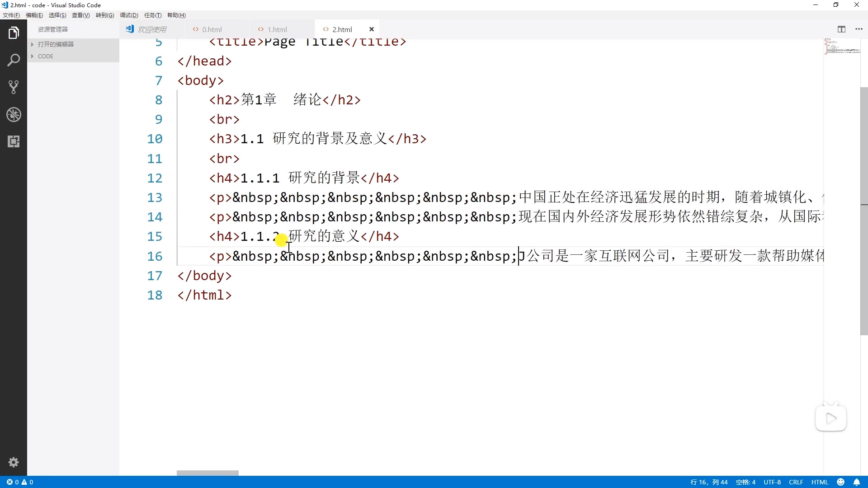Open the Extensions view icon
The image size is (868, 488).
14,141
